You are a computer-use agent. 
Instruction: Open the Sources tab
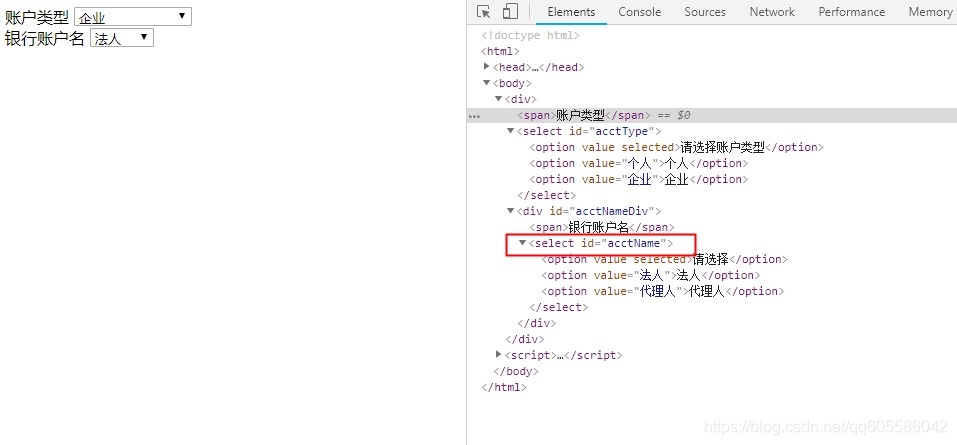[705, 12]
